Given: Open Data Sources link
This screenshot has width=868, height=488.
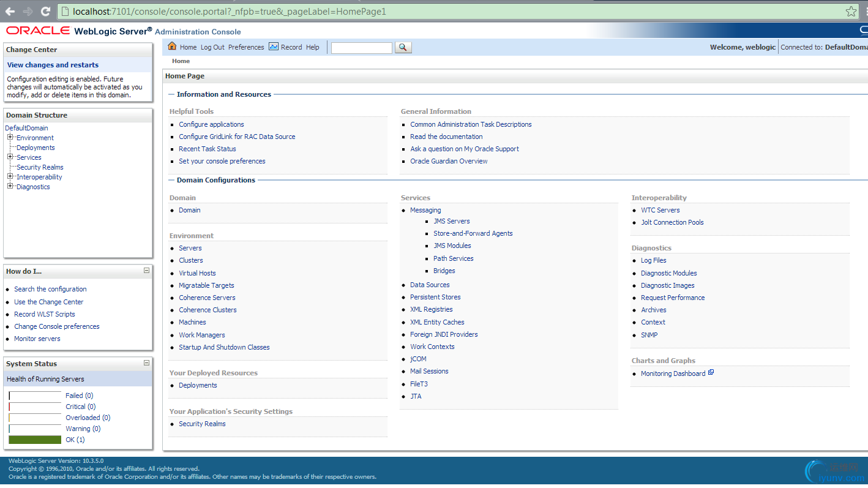Looking at the screenshot, I should point(430,285).
